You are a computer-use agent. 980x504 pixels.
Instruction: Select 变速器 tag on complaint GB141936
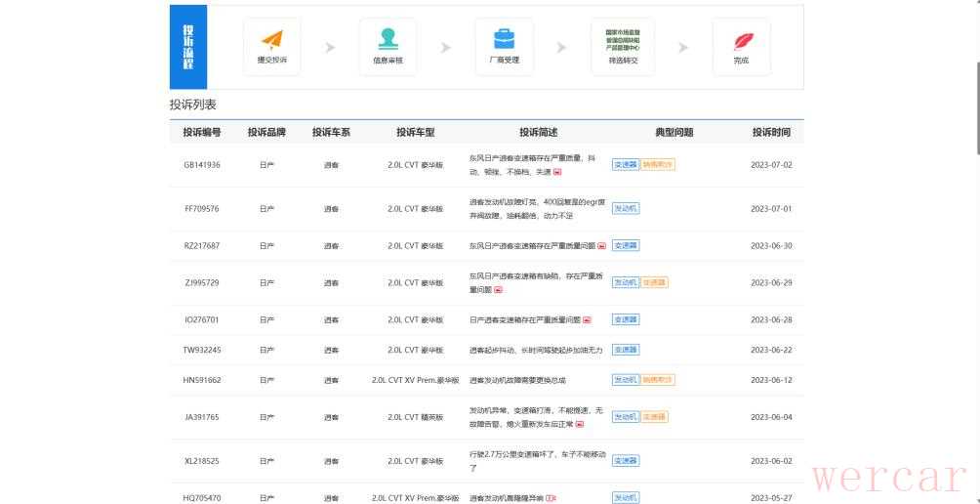[625, 164]
